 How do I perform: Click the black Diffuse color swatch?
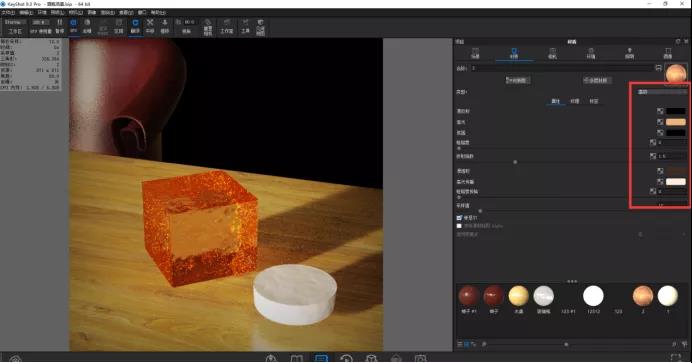[676, 111]
